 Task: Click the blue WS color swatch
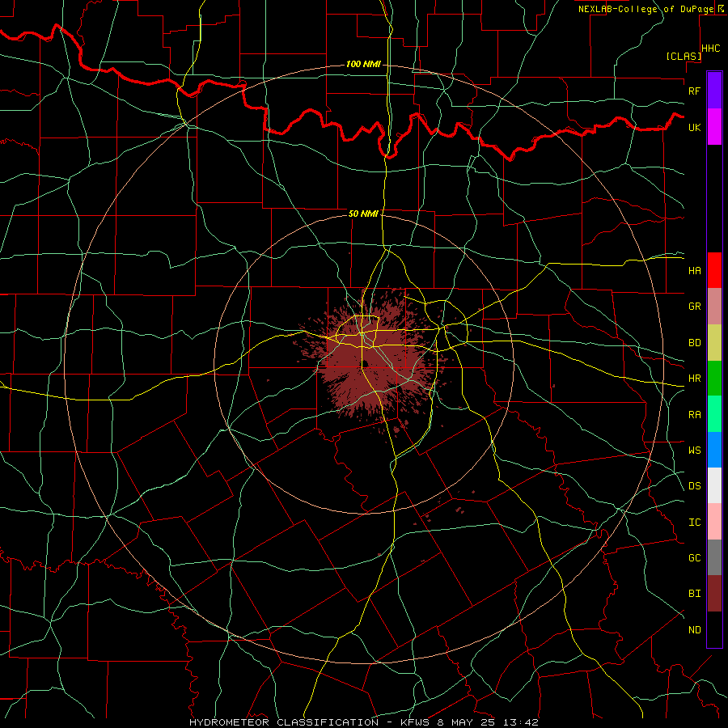coord(714,450)
